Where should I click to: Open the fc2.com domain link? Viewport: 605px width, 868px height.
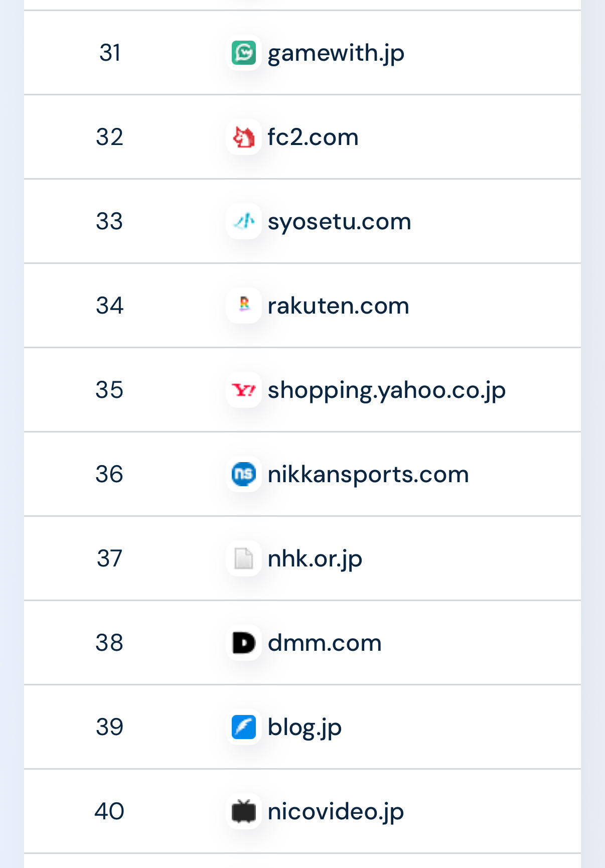pyautogui.click(x=313, y=137)
